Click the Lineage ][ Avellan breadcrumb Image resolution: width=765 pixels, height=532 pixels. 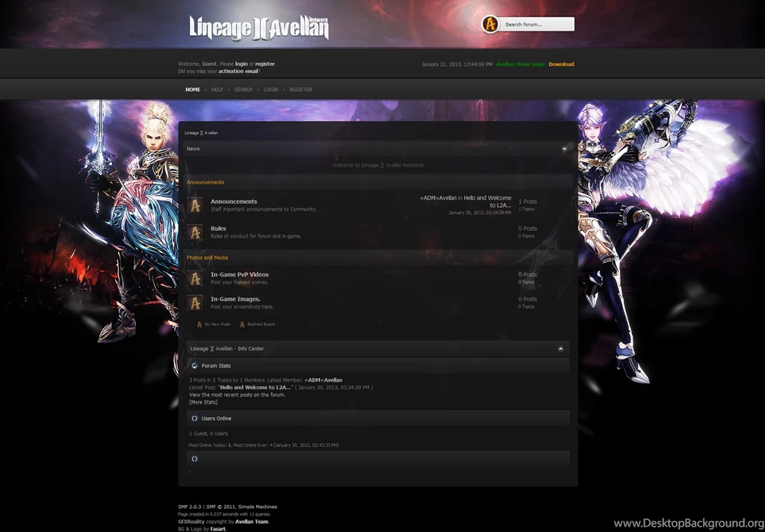point(201,133)
